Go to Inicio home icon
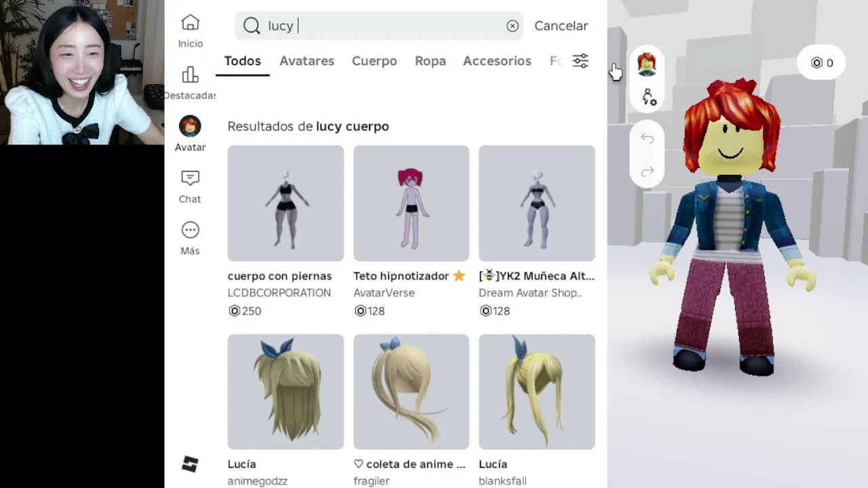Image resolution: width=868 pixels, height=488 pixels. [x=191, y=23]
